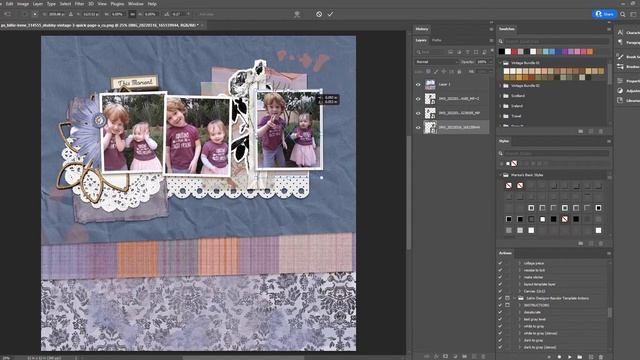Screen dimensions: 640x360
Task: Toggle visibility of the selected bottom layer
Action: (418, 127)
